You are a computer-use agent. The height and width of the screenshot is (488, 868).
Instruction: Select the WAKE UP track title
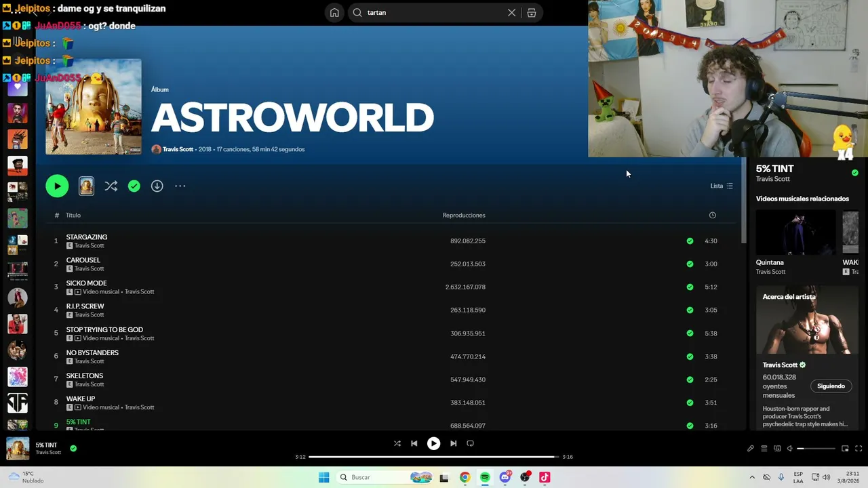[x=81, y=399]
